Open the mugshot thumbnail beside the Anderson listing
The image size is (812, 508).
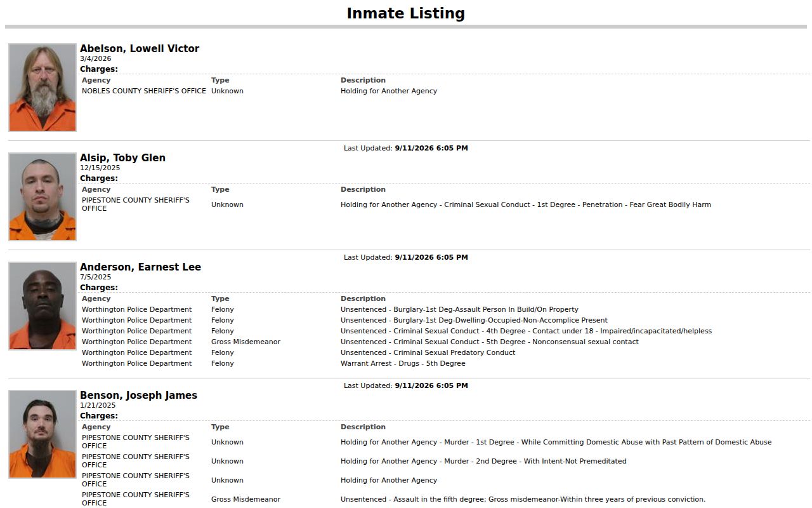click(43, 306)
